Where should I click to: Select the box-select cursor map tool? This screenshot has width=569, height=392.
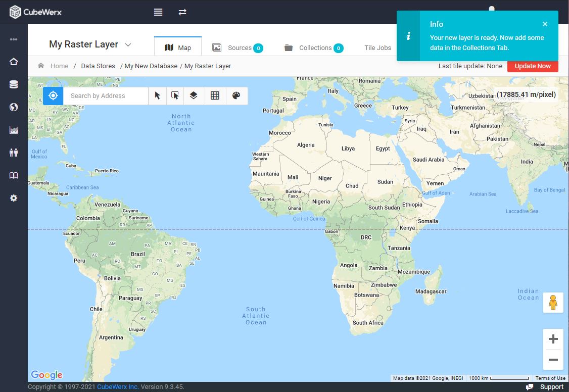coord(175,96)
